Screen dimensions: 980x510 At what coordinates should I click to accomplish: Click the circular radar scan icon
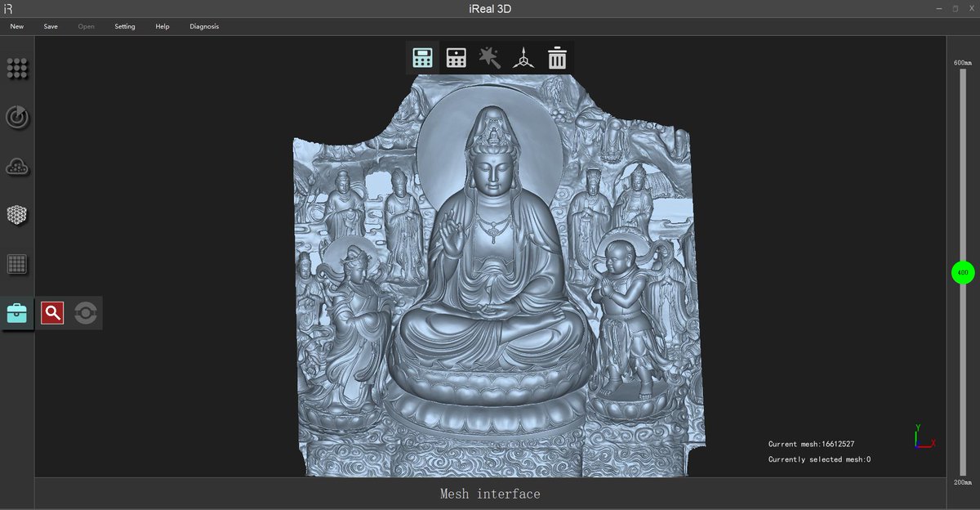[x=17, y=117]
